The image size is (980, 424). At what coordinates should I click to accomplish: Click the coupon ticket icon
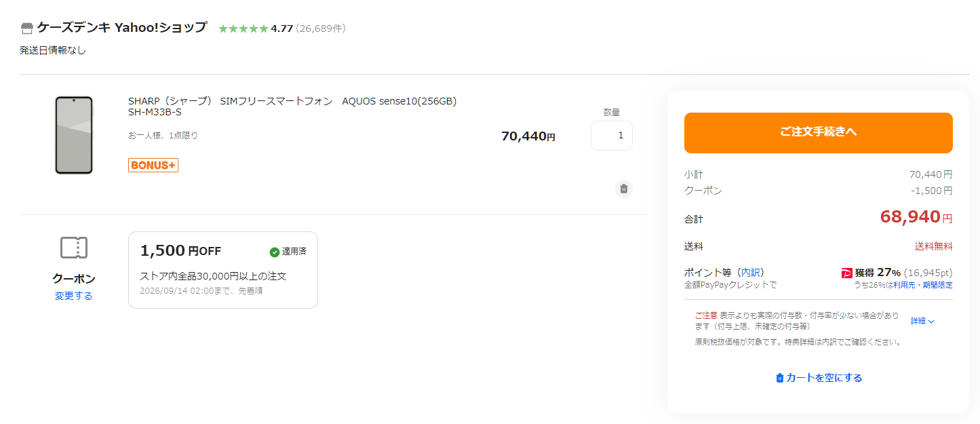click(74, 248)
